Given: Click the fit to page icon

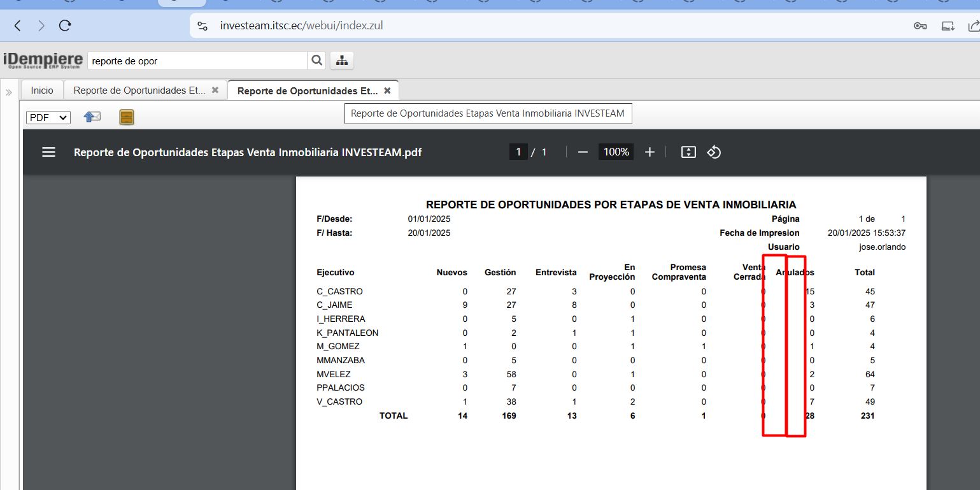Looking at the screenshot, I should pyautogui.click(x=688, y=152).
